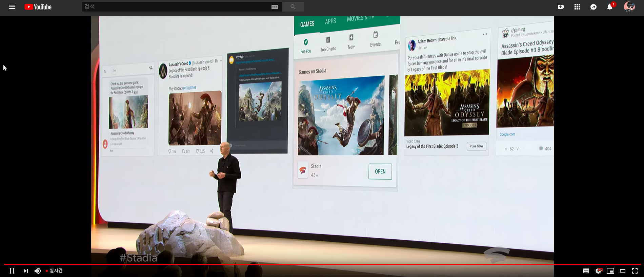Jump to live with 실시간 button

(x=54, y=271)
